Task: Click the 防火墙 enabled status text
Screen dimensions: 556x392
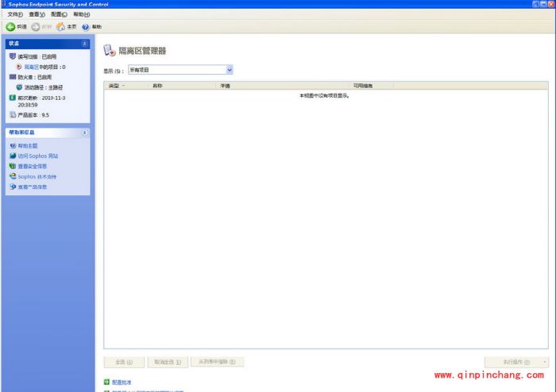Action: pos(35,77)
